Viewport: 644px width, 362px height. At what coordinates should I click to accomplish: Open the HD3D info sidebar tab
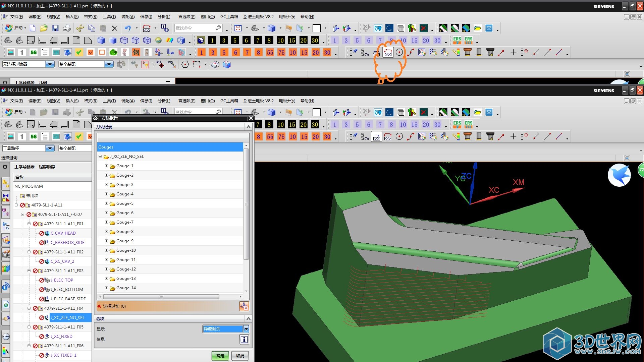click(6, 287)
